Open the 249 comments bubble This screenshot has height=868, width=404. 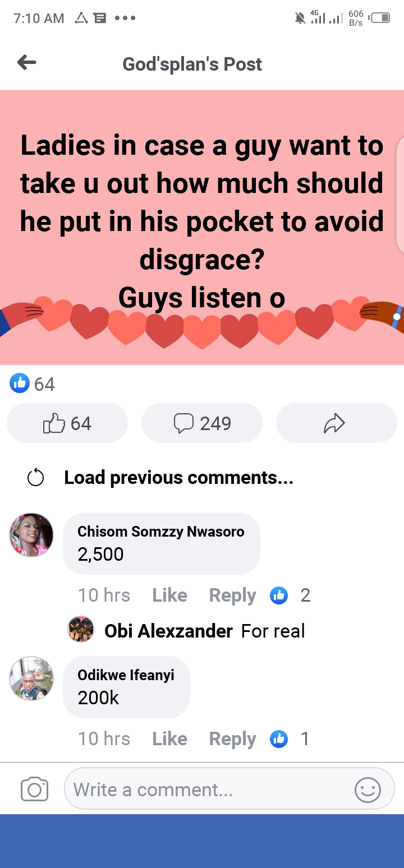tap(202, 423)
